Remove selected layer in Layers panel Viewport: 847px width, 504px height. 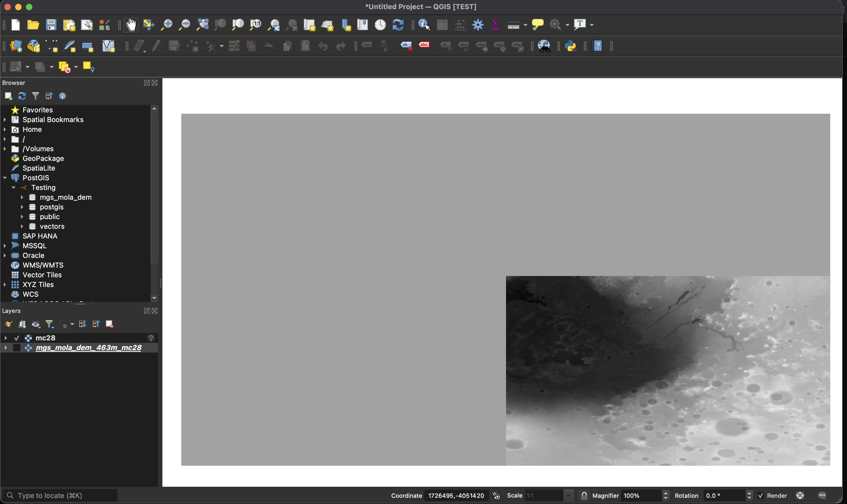point(110,324)
